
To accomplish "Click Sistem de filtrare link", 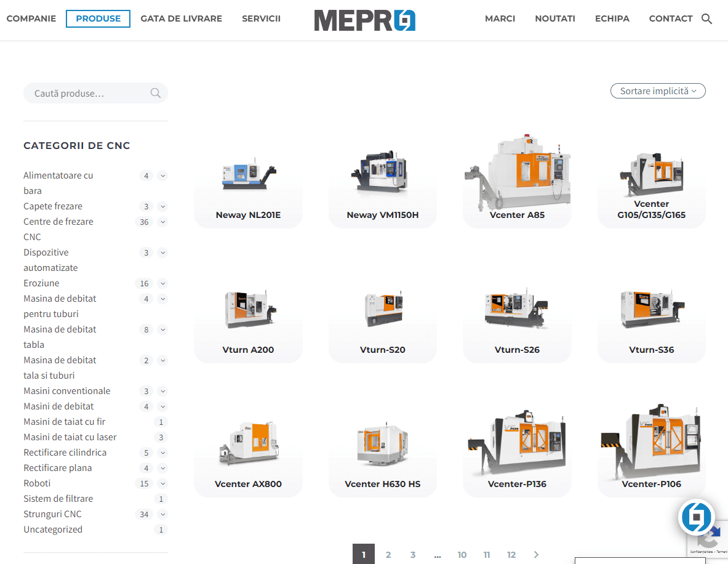I will pos(58,499).
